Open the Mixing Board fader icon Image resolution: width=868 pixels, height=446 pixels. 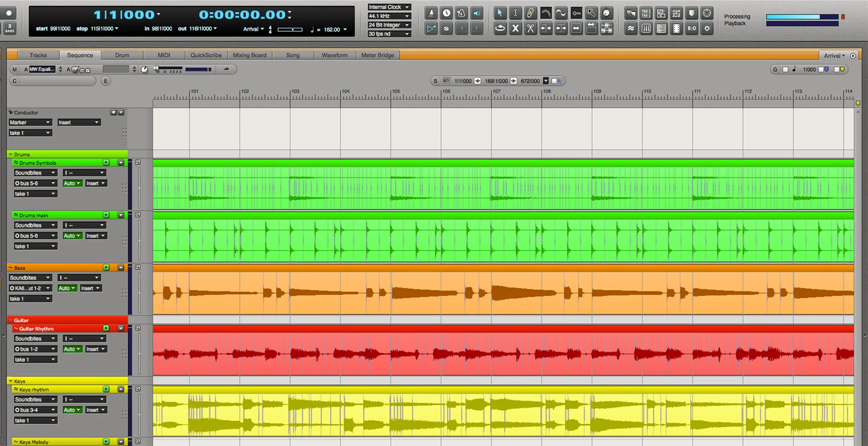646,28
